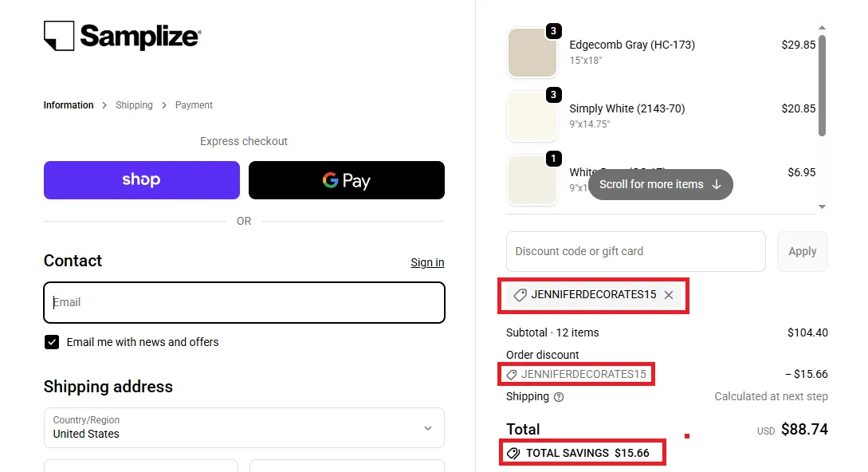Remove the JENNIFERDECORATES15 discount via the X
Screen dimensions: 868x472
(x=669, y=295)
